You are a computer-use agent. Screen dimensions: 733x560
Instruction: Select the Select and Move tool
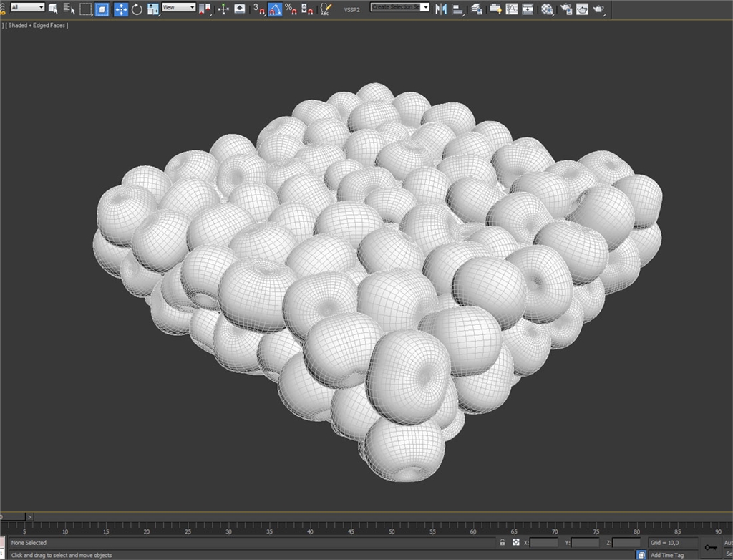(x=120, y=9)
